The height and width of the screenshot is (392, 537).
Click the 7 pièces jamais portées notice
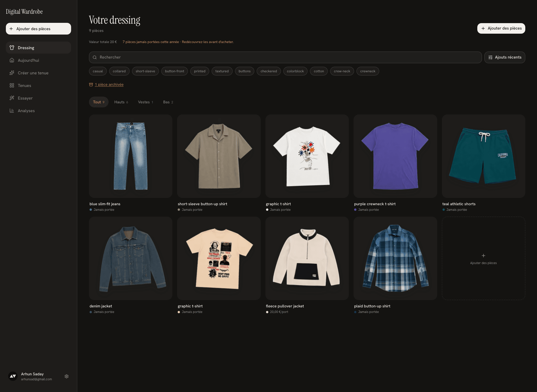tap(178, 42)
